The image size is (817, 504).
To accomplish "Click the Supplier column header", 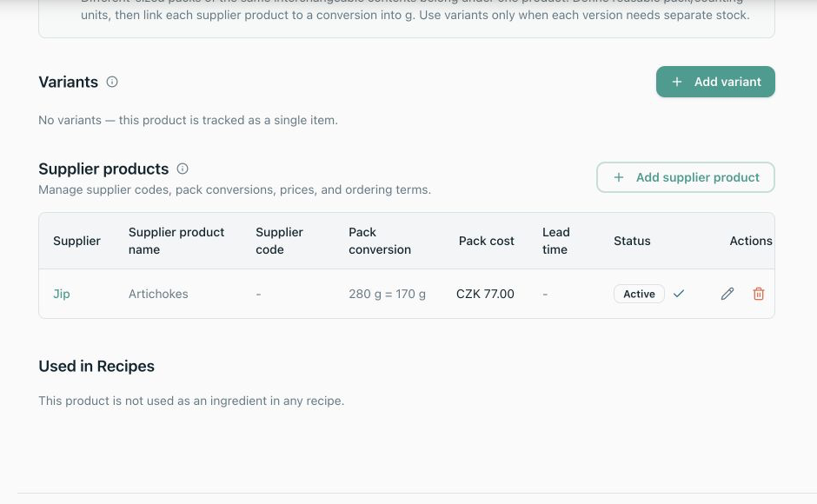I will click(x=76, y=241).
